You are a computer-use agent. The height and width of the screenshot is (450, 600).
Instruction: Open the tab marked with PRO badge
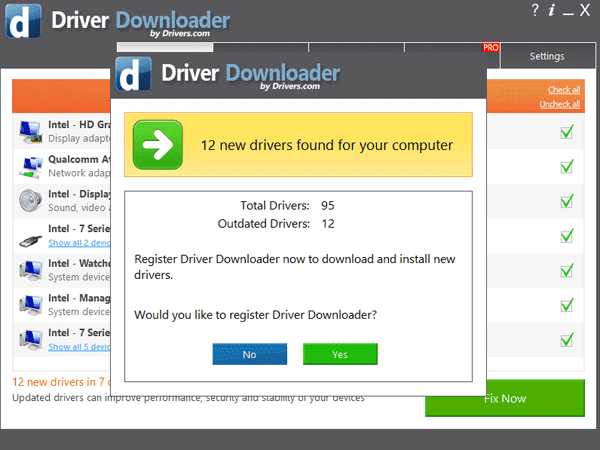coord(452,48)
